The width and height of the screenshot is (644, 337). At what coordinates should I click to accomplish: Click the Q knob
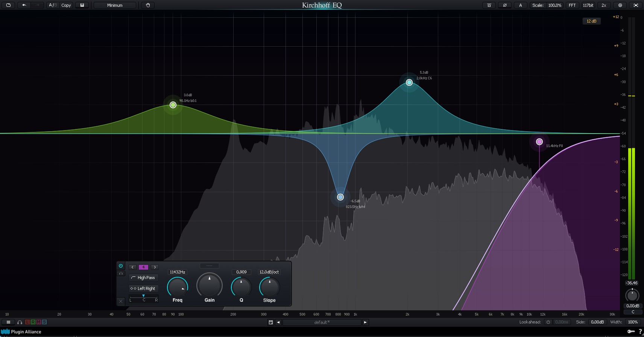tap(241, 287)
